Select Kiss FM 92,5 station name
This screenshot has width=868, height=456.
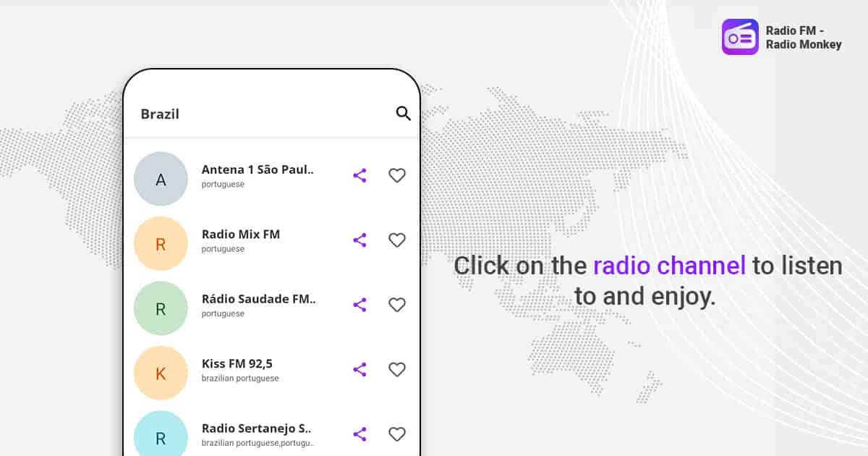[x=237, y=364]
